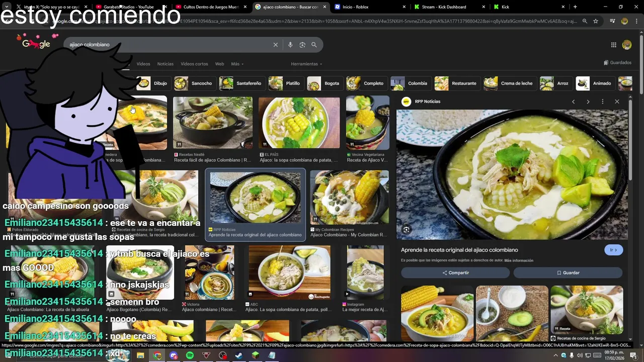The width and height of the screenshot is (644, 362).
Task: Open the ABC sopa colombiana image result
Action: [x=289, y=272]
